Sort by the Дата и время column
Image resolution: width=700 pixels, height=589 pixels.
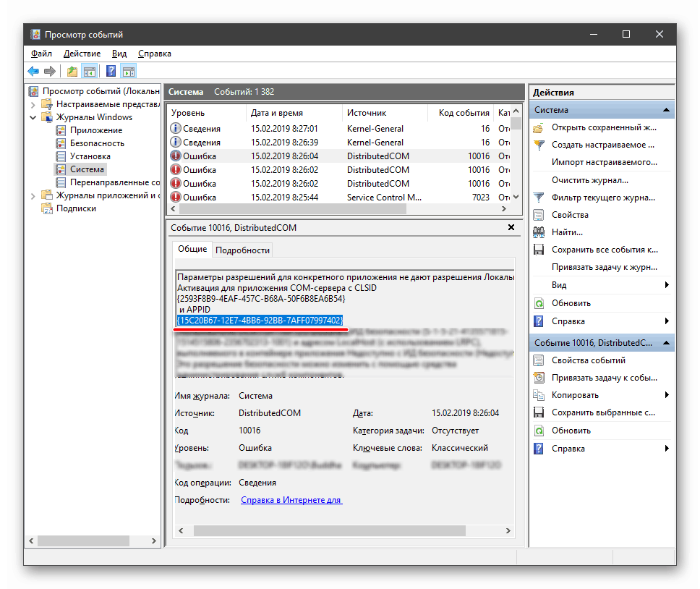pos(294,113)
